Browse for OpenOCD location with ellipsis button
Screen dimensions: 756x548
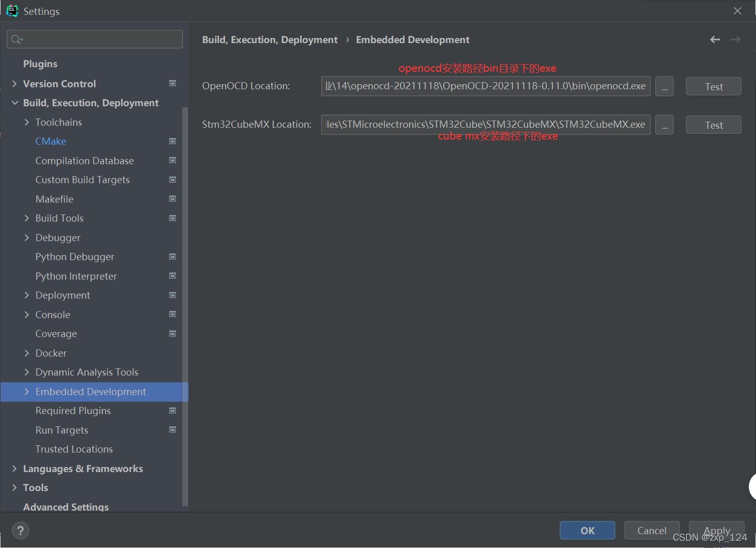pyautogui.click(x=664, y=86)
